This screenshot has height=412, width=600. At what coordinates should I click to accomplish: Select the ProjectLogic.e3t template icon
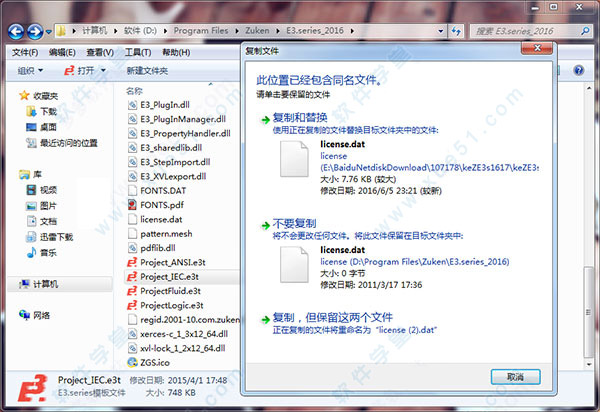click(x=132, y=305)
